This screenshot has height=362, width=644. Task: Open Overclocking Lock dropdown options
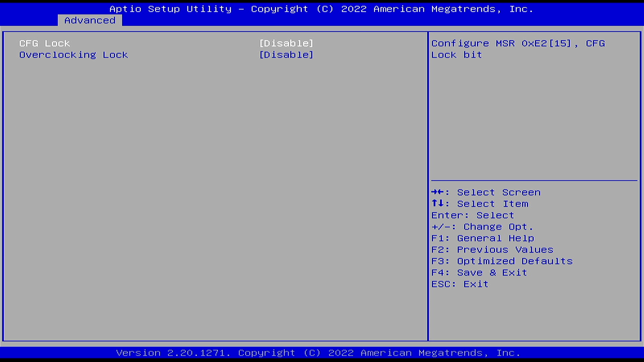(287, 54)
